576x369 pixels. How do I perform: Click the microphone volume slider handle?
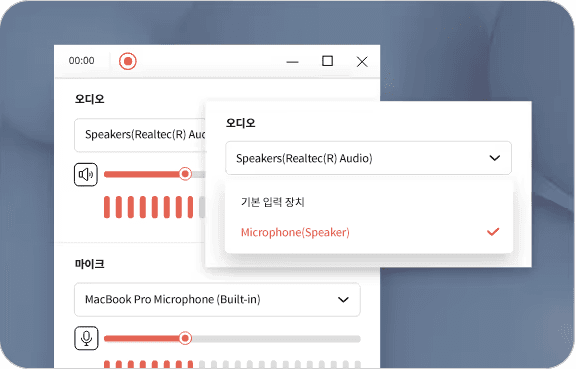[x=185, y=338]
